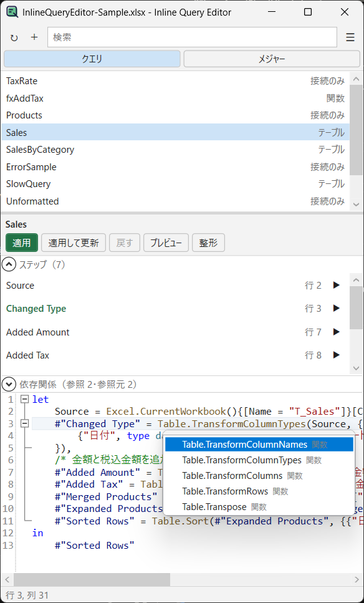Expand the 依存関係 section
364x603 pixels.
pos(9,384)
